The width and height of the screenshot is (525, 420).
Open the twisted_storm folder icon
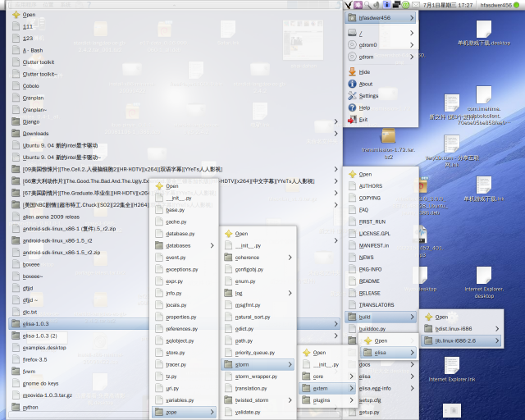click(228, 400)
